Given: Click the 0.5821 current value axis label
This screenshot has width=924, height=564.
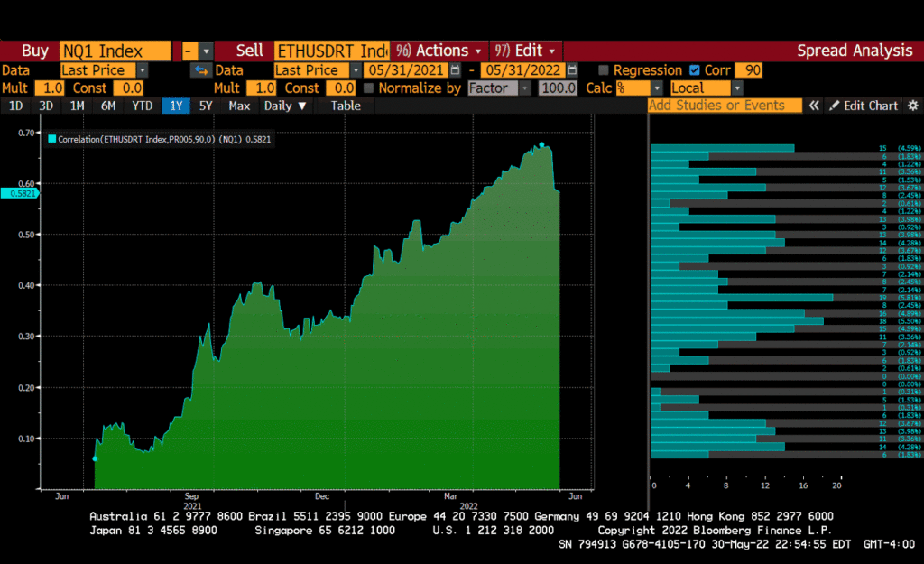Looking at the screenshot, I should click(x=20, y=193).
